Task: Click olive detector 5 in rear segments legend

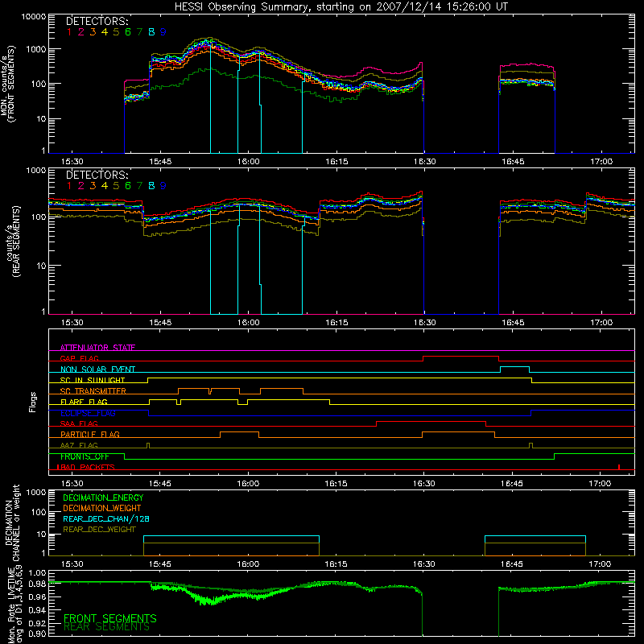Action: click(116, 186)
